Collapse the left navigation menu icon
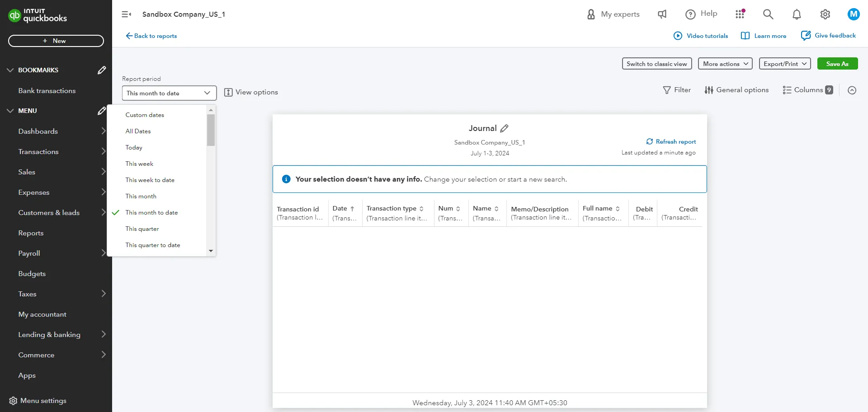Image resolution: width=868 pixels, height=412 pixels. [x=127, y=14]
